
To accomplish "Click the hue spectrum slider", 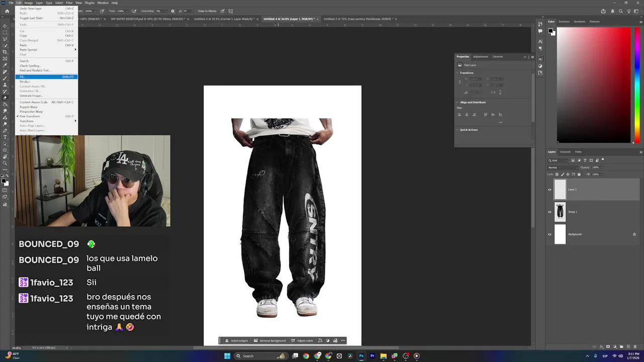I will [x=637, y=85].
